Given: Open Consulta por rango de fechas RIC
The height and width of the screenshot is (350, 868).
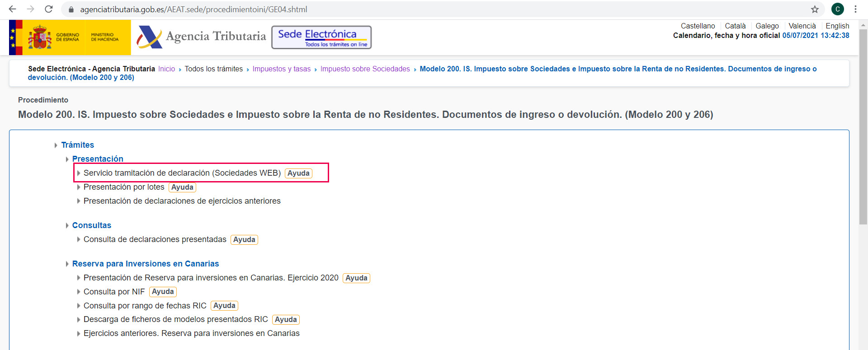Looking at the screenshot, I should click(145, 306).
